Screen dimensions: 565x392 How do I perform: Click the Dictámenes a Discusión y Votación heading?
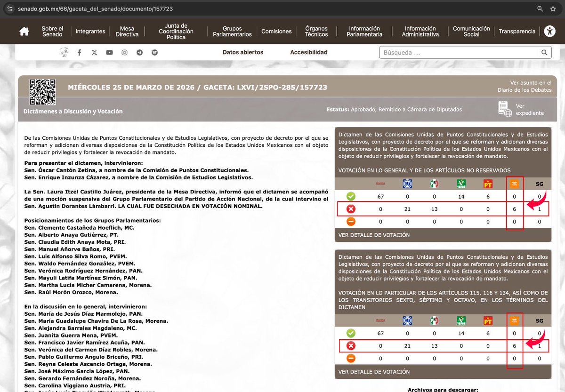[73, 112]
